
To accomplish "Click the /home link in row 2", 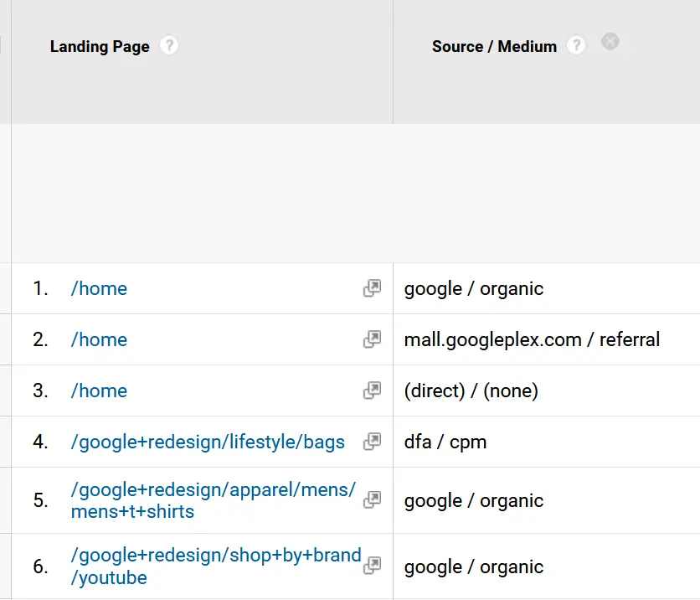I will point(99,339).
